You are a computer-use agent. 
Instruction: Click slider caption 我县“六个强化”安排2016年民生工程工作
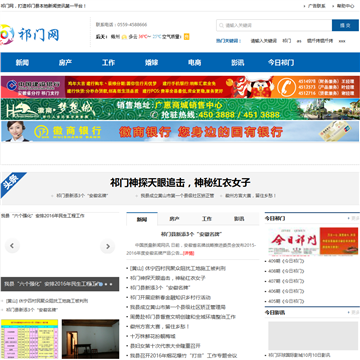[52, 284]
